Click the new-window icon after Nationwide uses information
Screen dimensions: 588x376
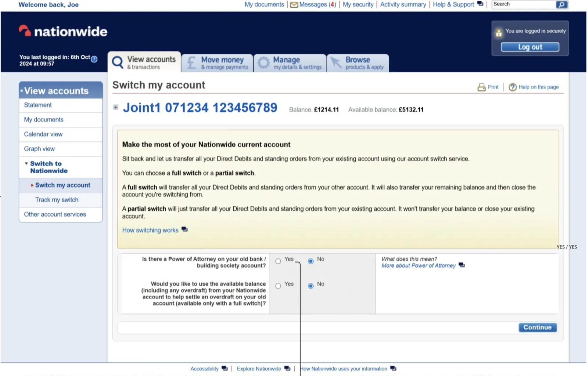pyautogui.click(x=393, y=368)
